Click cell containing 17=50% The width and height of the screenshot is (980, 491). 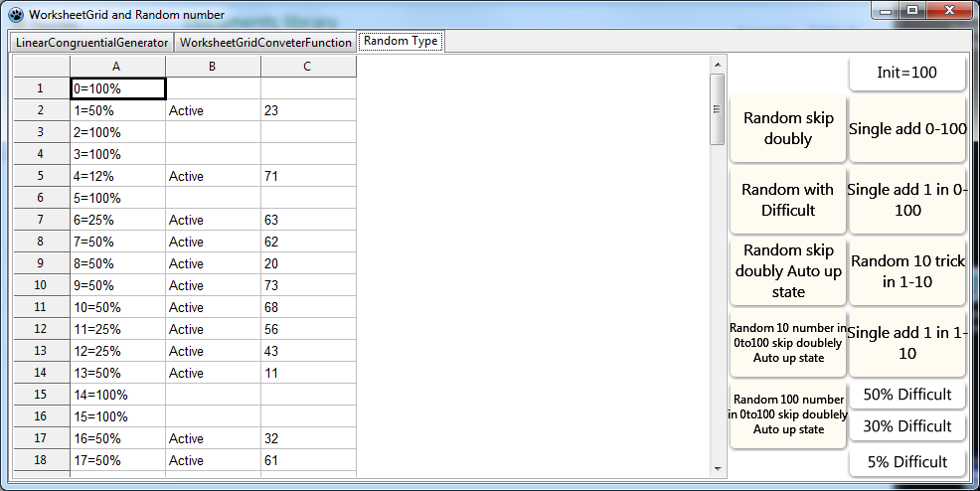pyautogui.click(x=118, y=460)
